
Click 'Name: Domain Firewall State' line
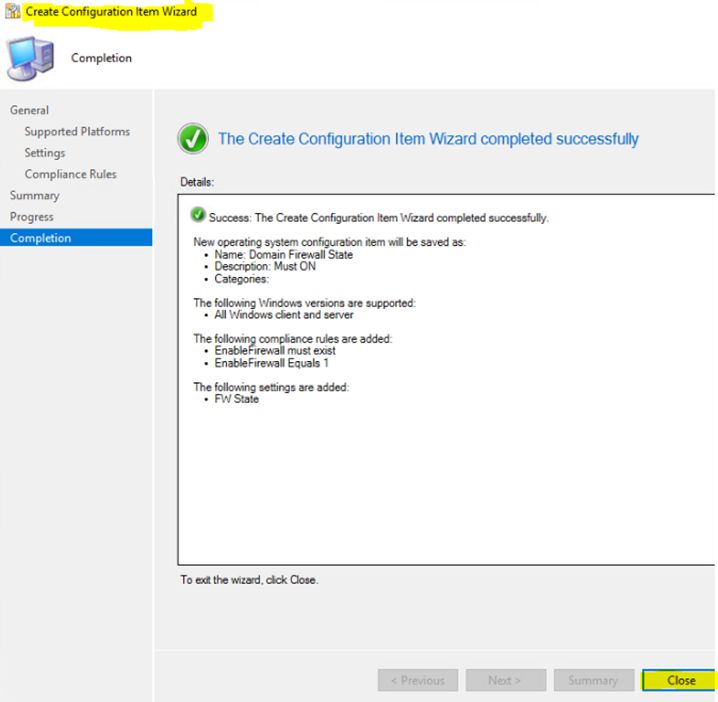283,255
